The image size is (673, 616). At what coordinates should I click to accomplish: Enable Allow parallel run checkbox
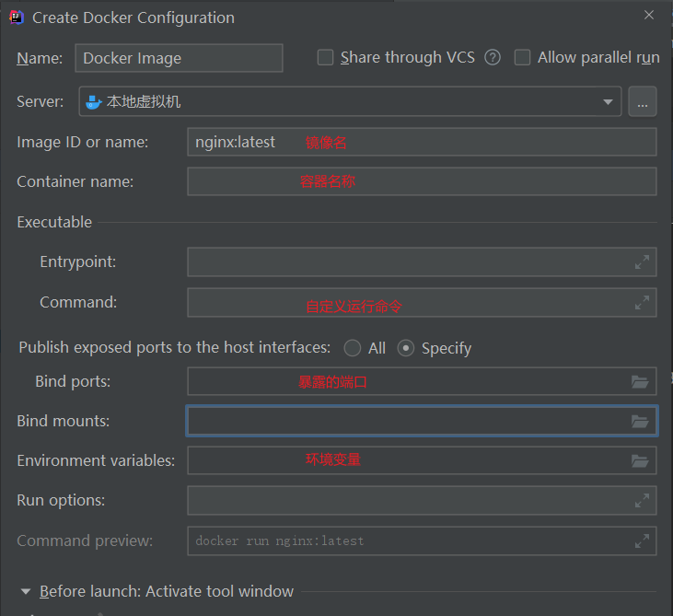pos(522,57)
